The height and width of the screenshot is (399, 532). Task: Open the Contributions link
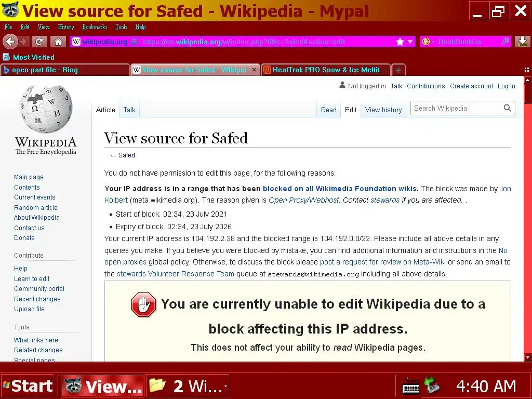pyautogui.click(x=426, y=86)
